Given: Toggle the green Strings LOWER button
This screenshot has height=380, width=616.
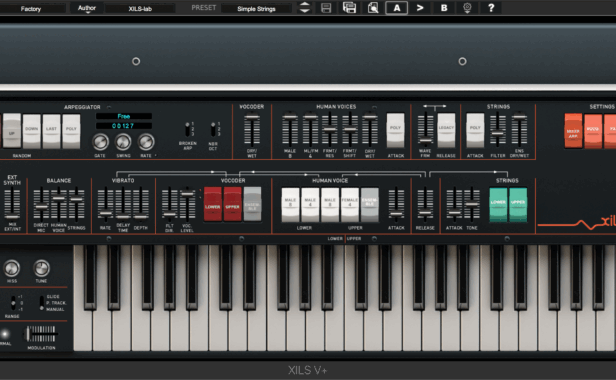Looking at the screenshot, I should 498,205.
